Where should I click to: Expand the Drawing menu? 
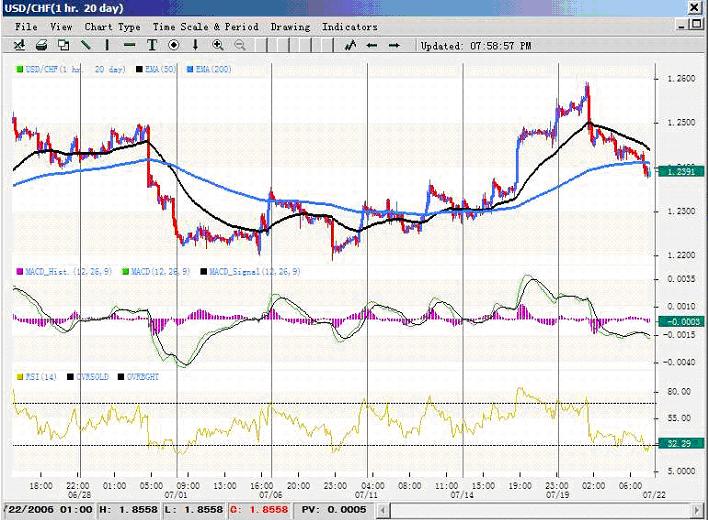point(290,26)
